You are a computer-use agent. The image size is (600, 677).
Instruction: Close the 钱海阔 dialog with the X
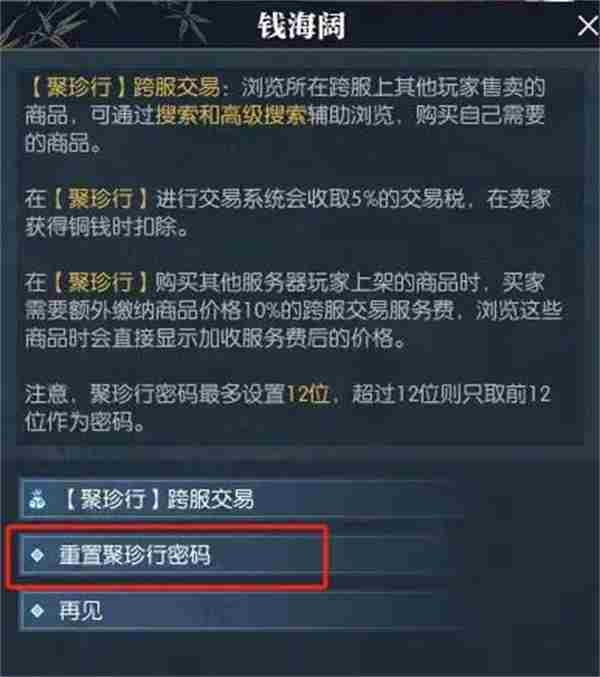tap(587, 26)
